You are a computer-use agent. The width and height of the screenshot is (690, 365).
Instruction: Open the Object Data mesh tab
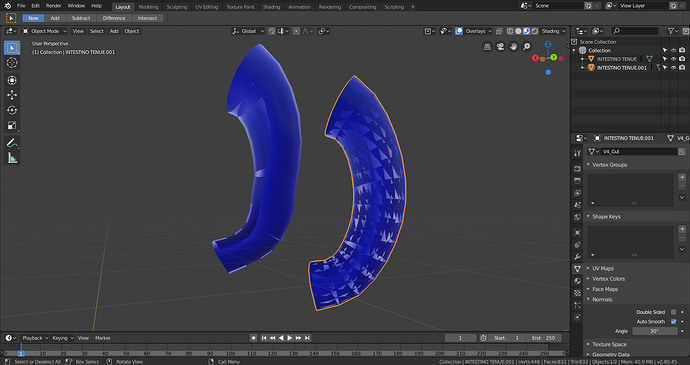coord(578,269)
